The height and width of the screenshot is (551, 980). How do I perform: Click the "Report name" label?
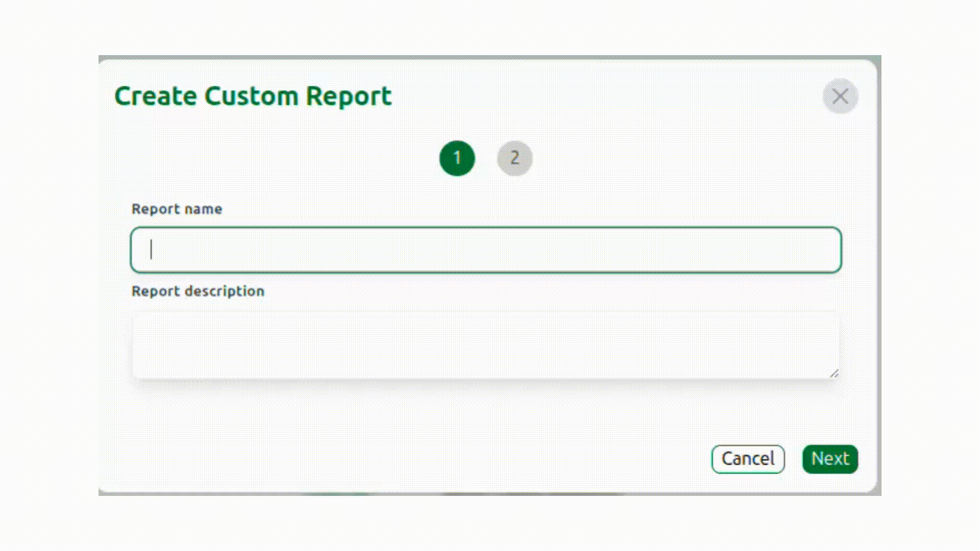(177, 209)
